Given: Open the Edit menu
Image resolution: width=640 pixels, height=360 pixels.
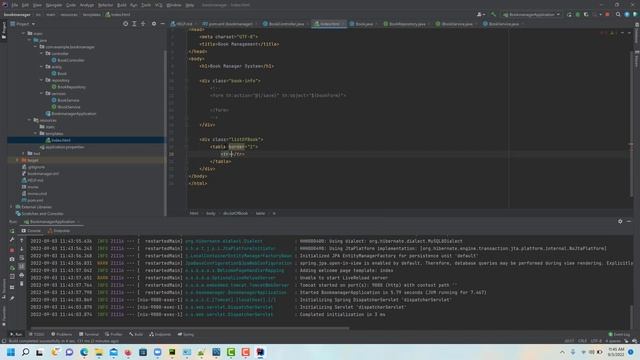Looking at the screenshot, I should point(25,5).
